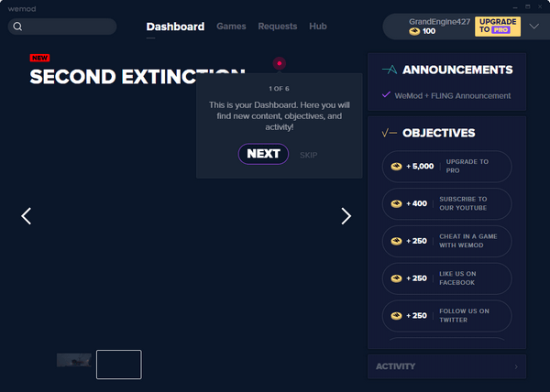Click the OBJECTIVES heading
Image resolution: width=550 pixels, height=392 pixels.
[x=438, y=133]
